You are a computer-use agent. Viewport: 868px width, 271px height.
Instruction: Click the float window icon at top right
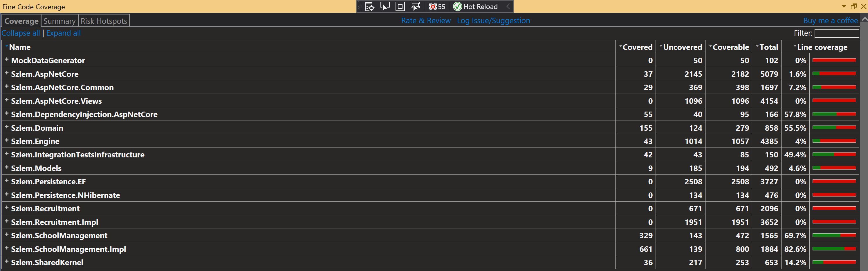point(854,6)
